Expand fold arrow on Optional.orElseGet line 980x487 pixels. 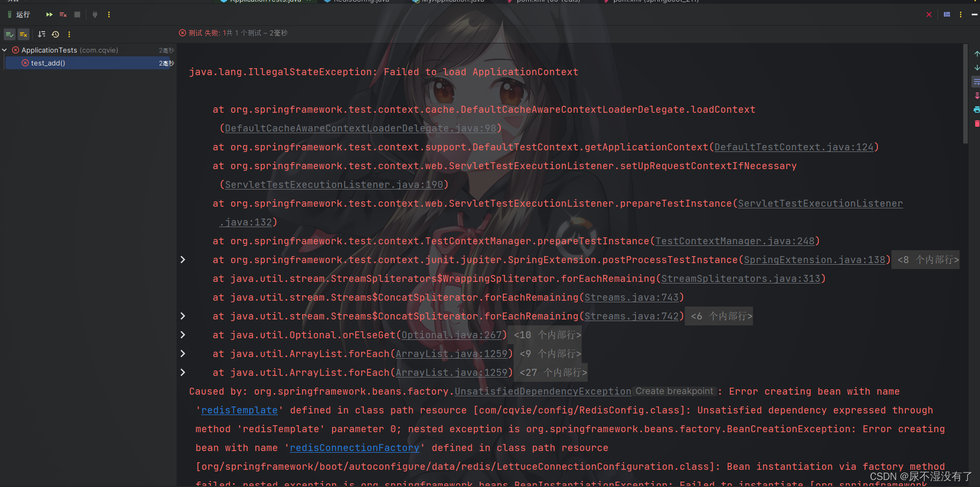[183, 335]
